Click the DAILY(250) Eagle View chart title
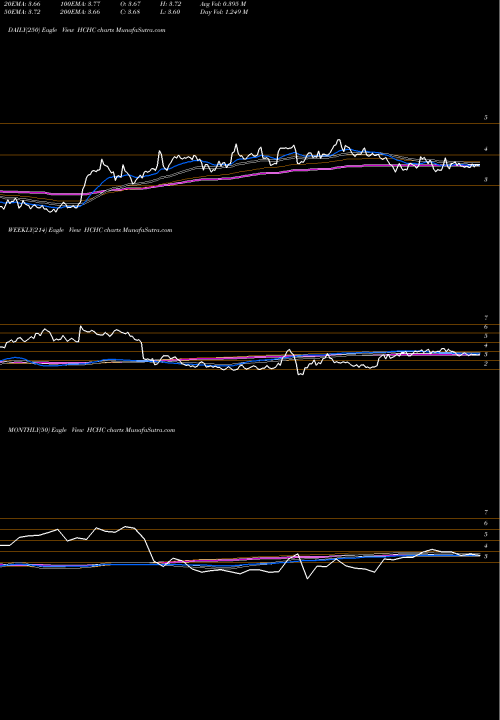Image resolution: width=500 pixels, height=720 pixels. pyautogui.click(x=86, y=30)
